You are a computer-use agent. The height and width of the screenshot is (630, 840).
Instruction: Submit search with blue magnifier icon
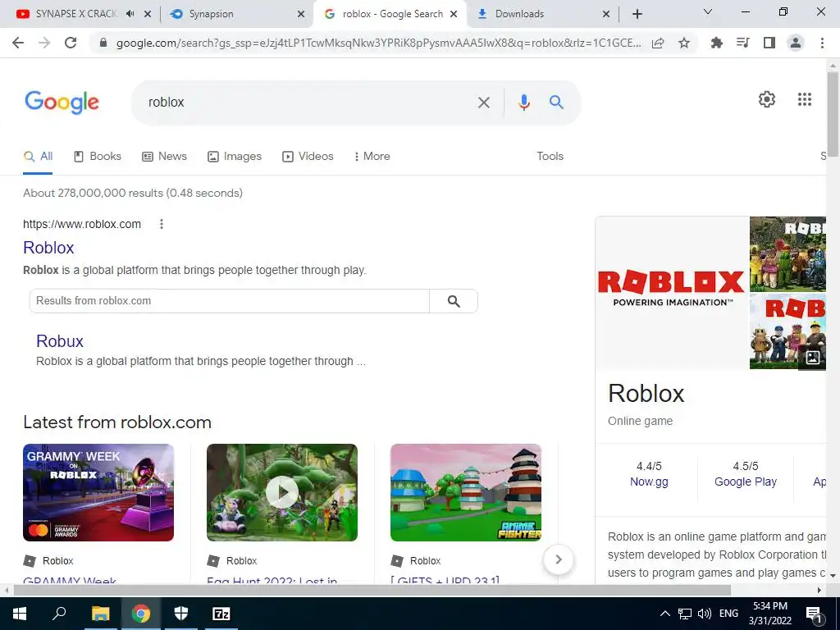[557, 103]
